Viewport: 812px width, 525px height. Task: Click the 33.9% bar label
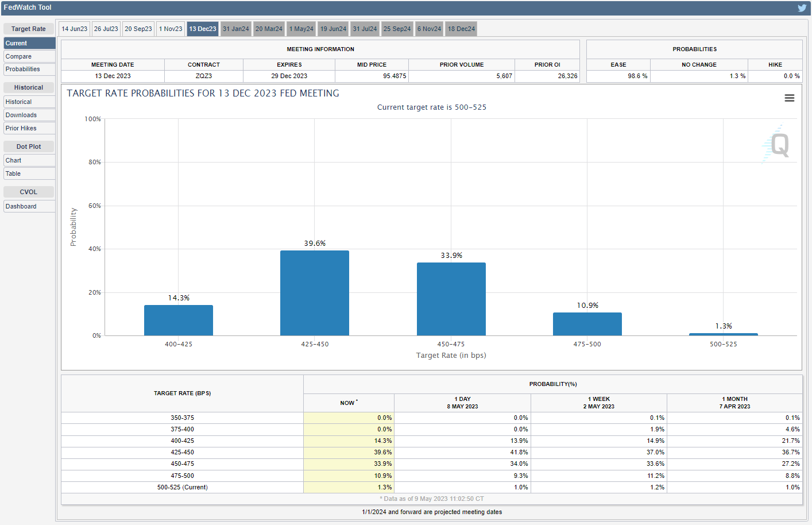(x=451, y=256)
